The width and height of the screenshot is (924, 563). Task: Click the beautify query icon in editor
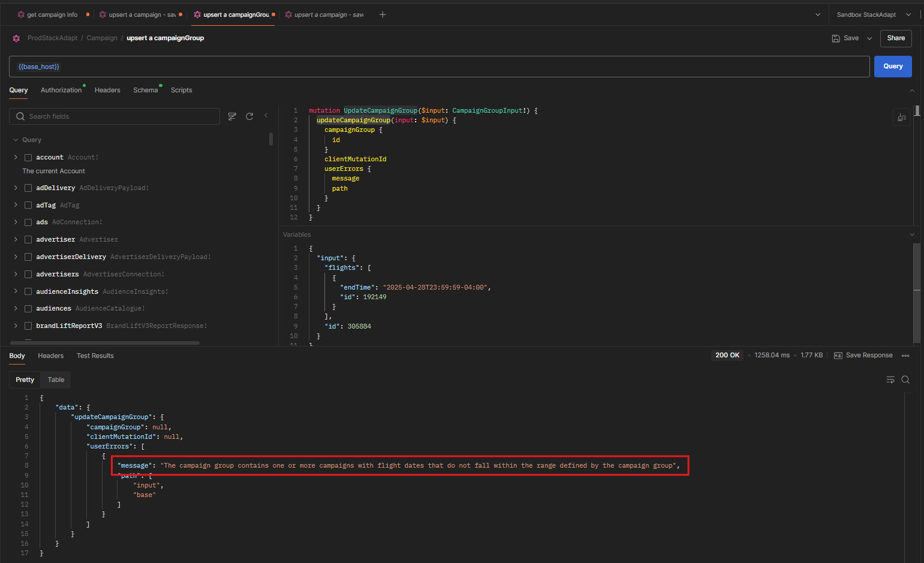(901, 118)
